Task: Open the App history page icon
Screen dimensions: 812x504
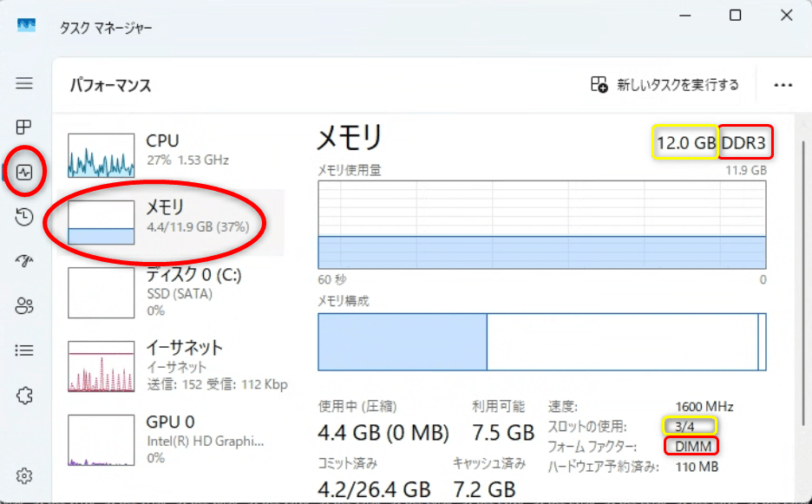Action: pos(24,218)
